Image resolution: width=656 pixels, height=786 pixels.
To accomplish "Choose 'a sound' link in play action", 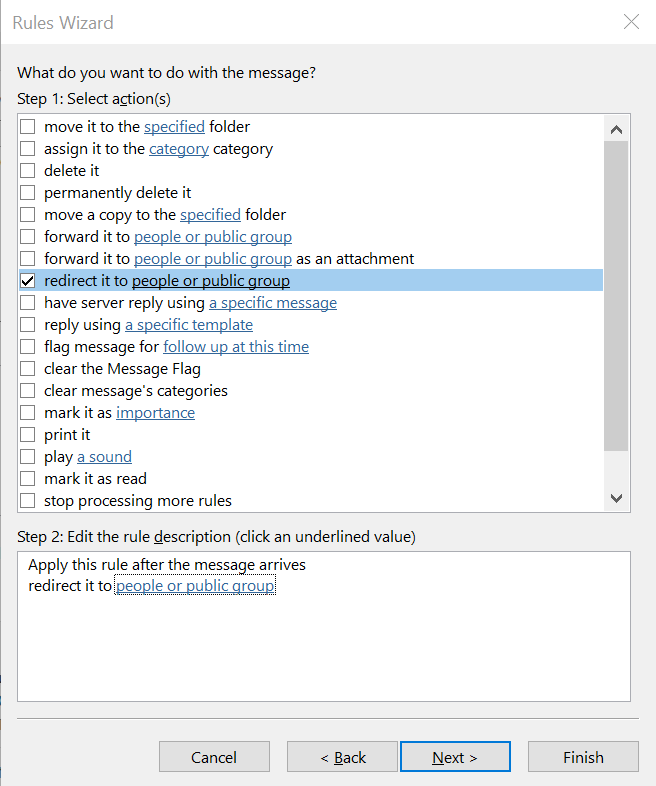I will 104,457.
